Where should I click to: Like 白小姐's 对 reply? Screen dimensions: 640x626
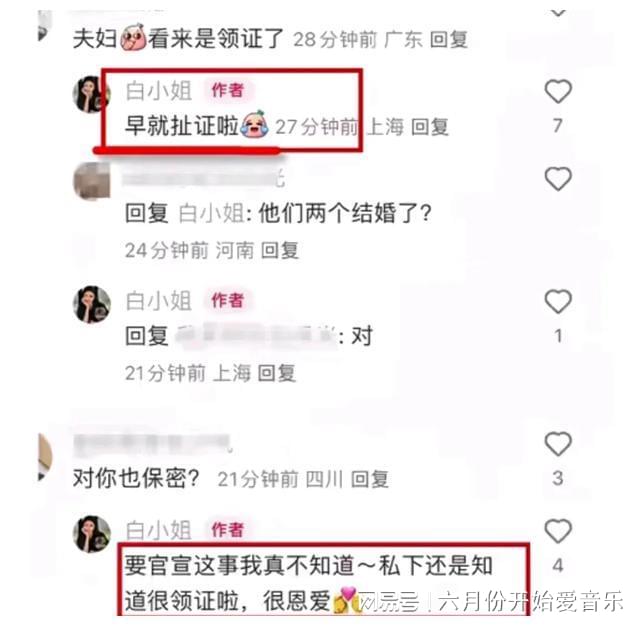(558, 301)
